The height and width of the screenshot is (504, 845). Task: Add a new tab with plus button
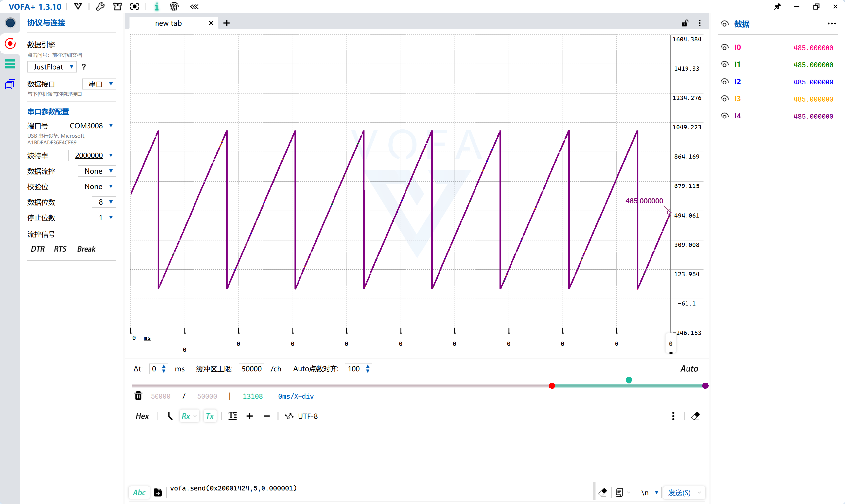tap(227, 23)
